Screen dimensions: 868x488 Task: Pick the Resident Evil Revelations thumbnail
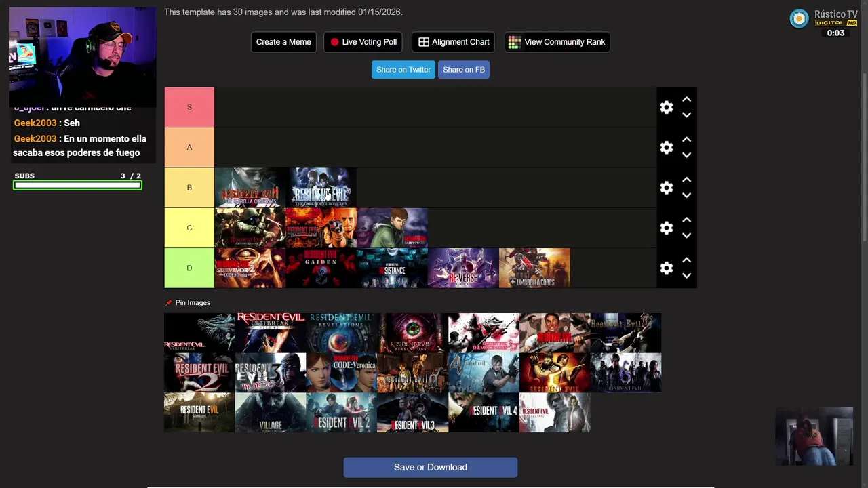point(342,333)
